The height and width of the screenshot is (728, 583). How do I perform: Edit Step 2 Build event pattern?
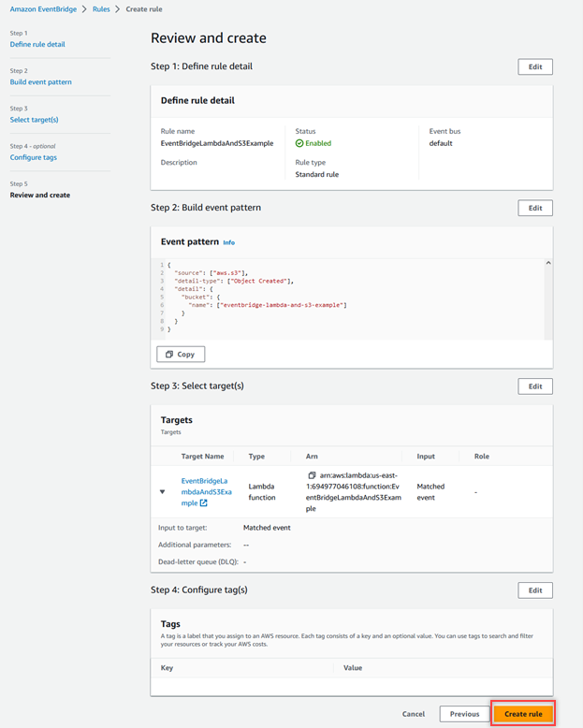click(x=535, y=208)
